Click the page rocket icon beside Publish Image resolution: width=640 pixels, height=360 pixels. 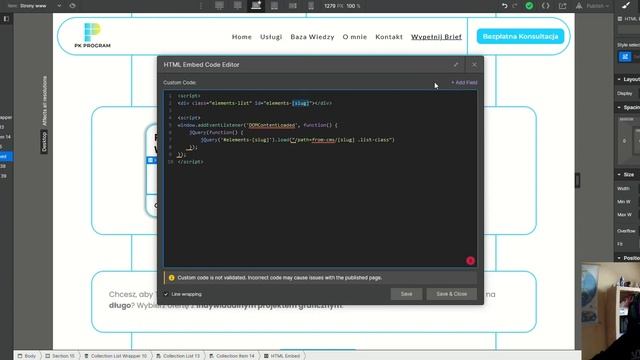click(x=579, y=6)
